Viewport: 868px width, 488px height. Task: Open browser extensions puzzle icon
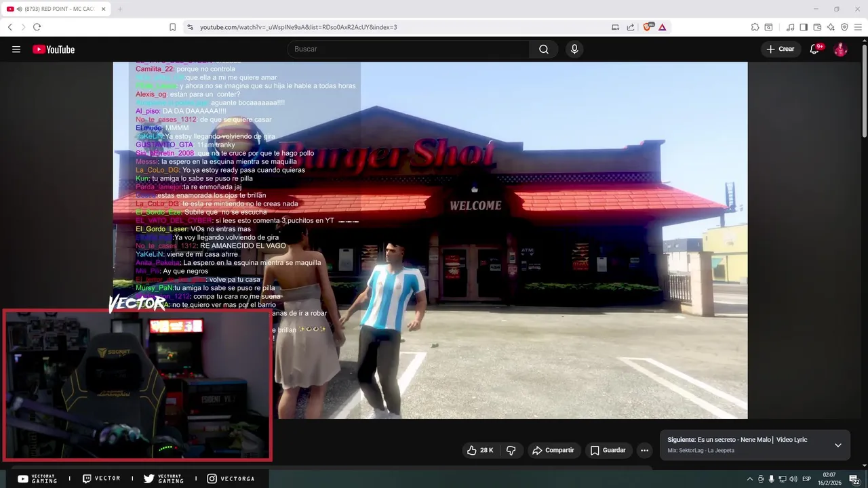pos(755,27)
